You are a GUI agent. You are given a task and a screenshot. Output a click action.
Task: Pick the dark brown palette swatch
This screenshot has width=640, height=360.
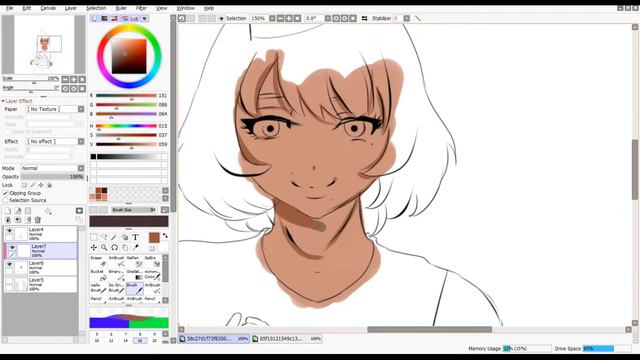point(104,191)
